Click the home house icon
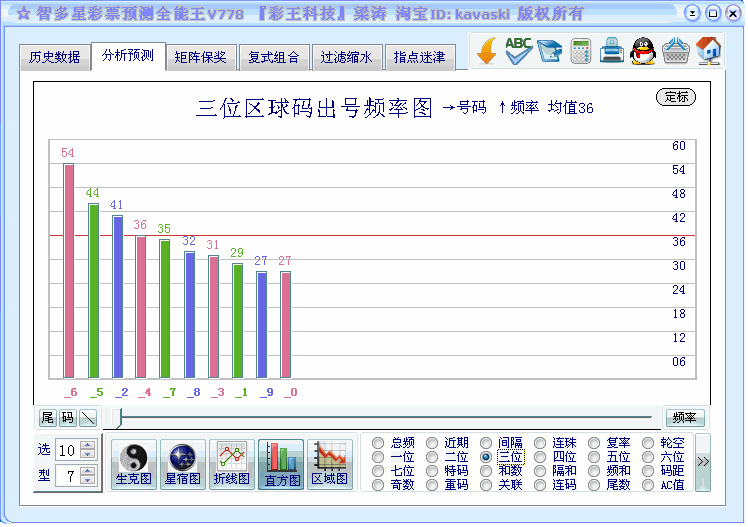 [x=708, y=51]
